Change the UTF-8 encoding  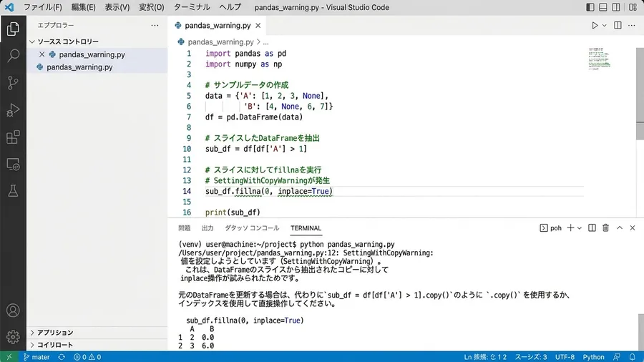coord(565,357)
